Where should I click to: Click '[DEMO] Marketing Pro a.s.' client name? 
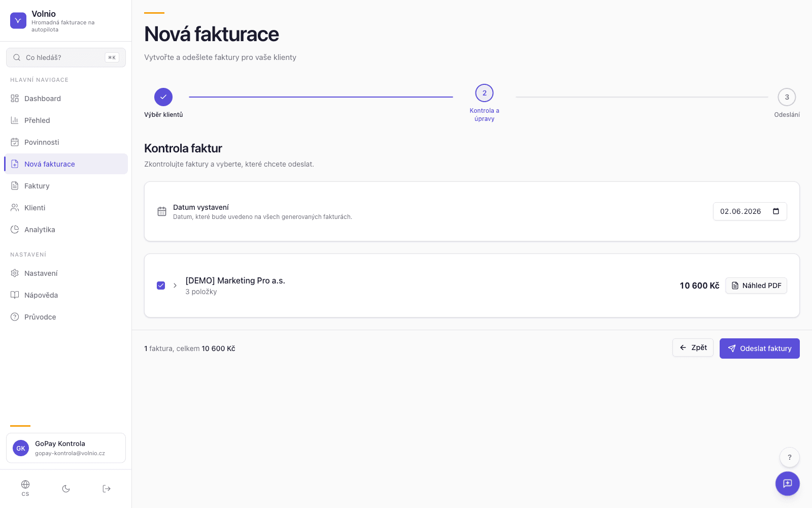[235, 280]
